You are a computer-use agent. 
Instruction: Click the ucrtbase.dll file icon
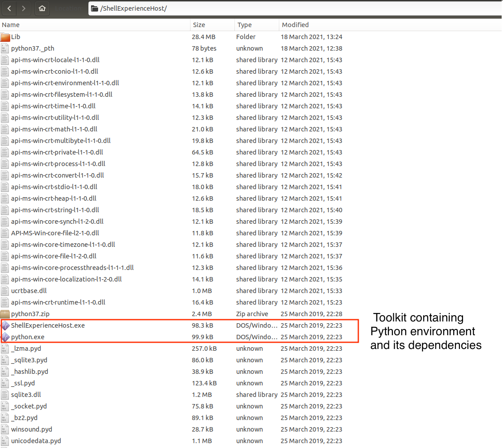[5, 291]
